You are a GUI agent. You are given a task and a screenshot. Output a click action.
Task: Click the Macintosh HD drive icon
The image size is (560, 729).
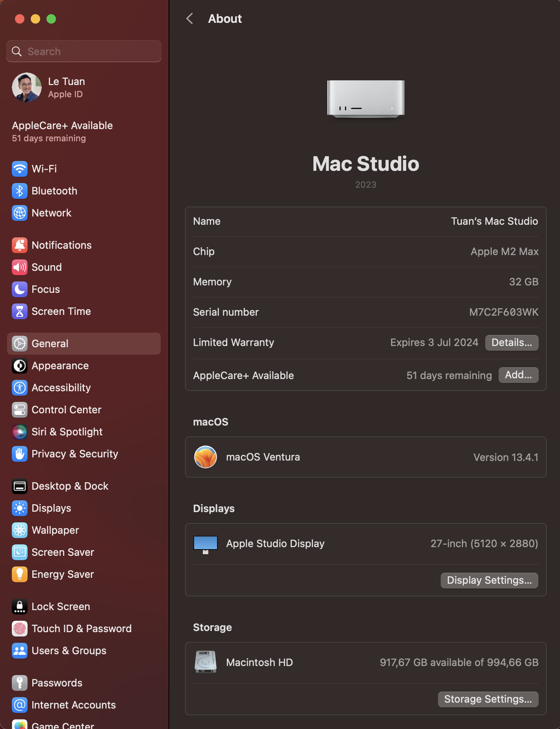tap(206, 662)
